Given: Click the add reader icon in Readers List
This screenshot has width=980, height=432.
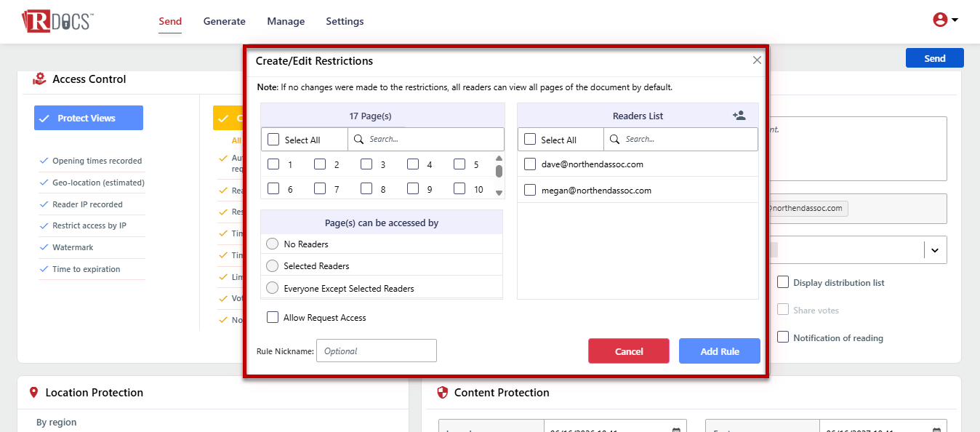Looking at the screenshot, I should (x=739, y=116).
